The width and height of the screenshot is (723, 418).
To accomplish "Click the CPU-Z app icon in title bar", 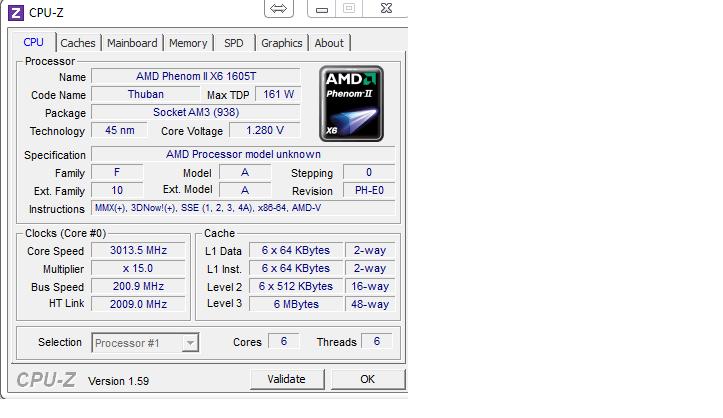I will 15,12.
